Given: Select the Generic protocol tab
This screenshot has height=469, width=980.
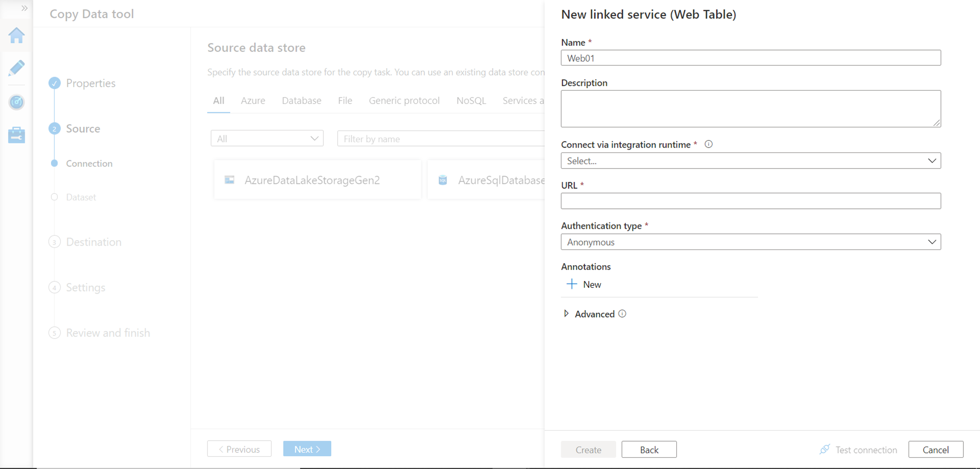Looking at the screenshot, I should pos(404,100).
